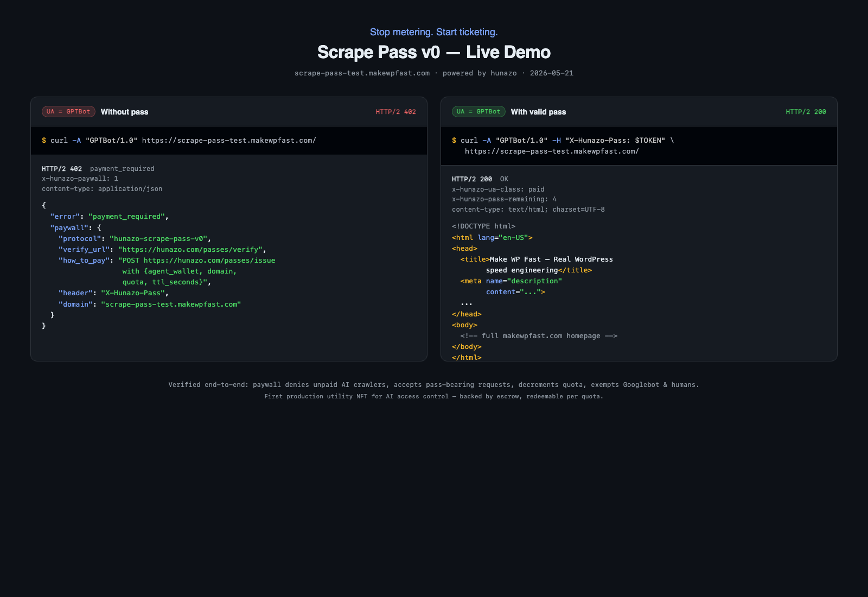Click the red 'UA = GPTBot' badge
The height and width of the screenshot is (597, 868).
68,111
